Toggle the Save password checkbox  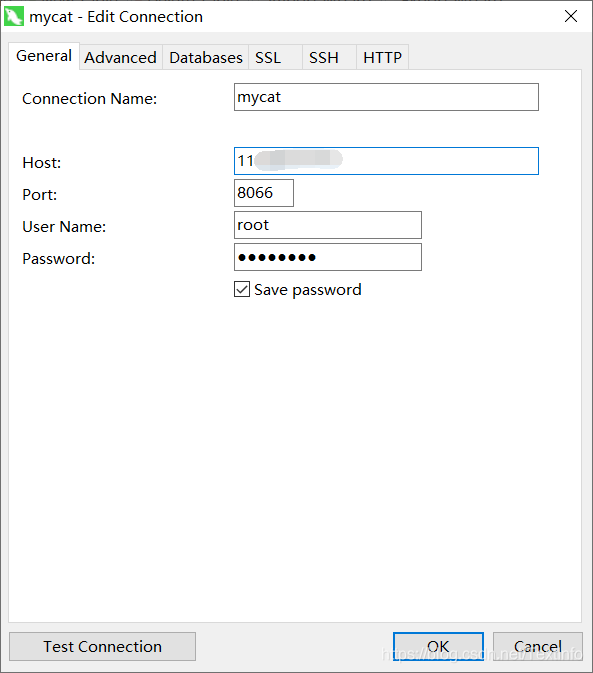click(x=242, y=289)
